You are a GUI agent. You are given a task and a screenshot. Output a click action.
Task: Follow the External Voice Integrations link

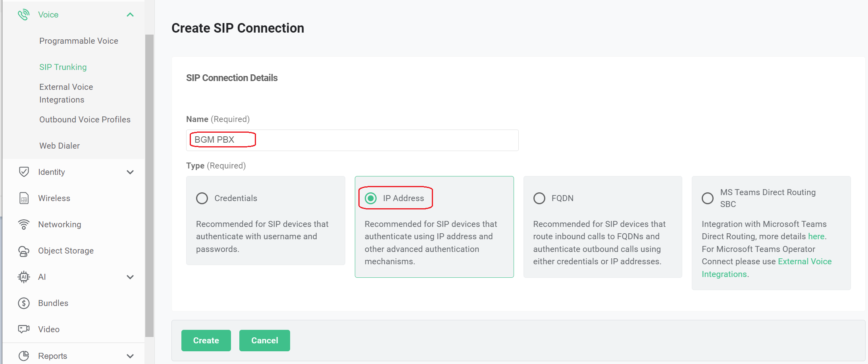coord(804,261)
